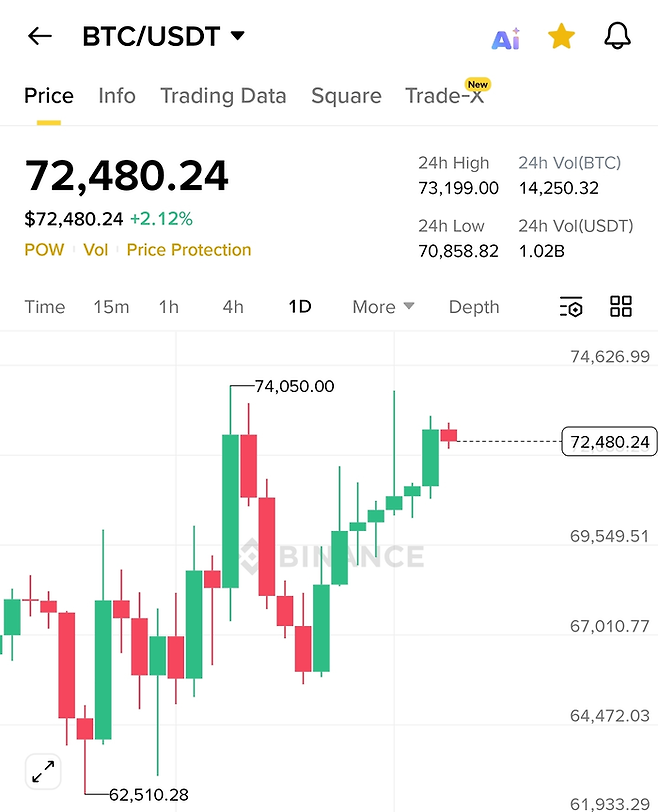This screenshot has height=812, width=658.
Task: Open price alert bell icon
Action: [618, 37]
